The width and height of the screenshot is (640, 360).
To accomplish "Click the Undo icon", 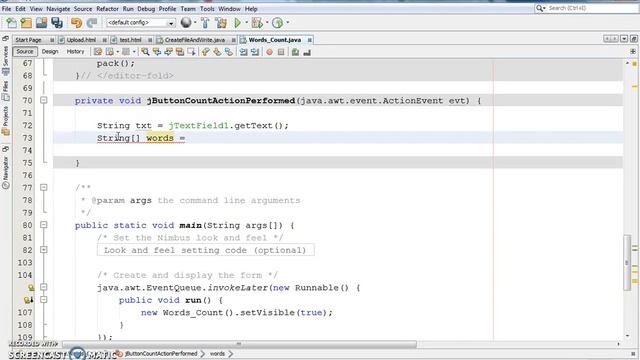I will tap(76, 23).
